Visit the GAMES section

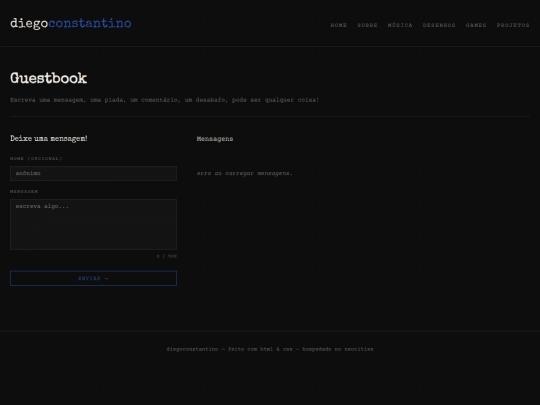pos(476,25)
